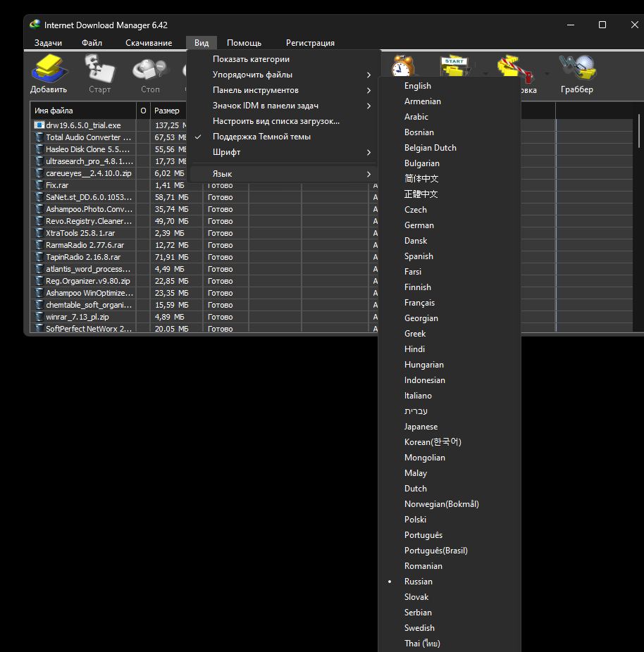The image size is (644, 652).
Task: Click the archive icon of Reg.Organizer.v9.80.zip
Action: [x=39, y=281]
